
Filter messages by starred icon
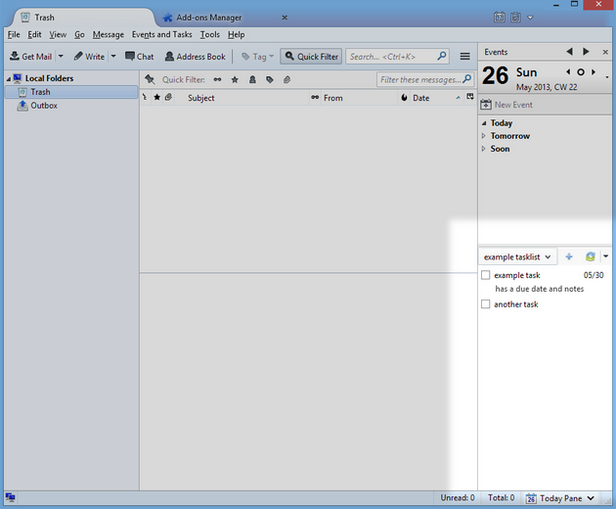pos(235,80)
